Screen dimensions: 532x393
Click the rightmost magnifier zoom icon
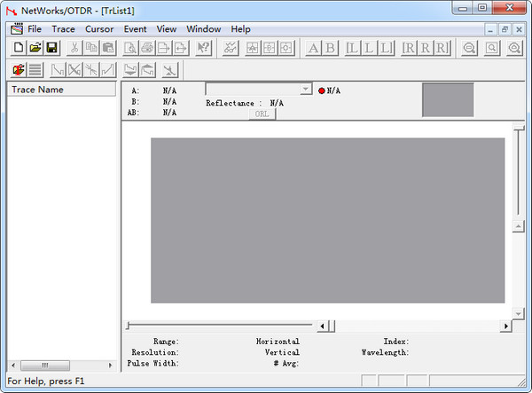point(514,48)
